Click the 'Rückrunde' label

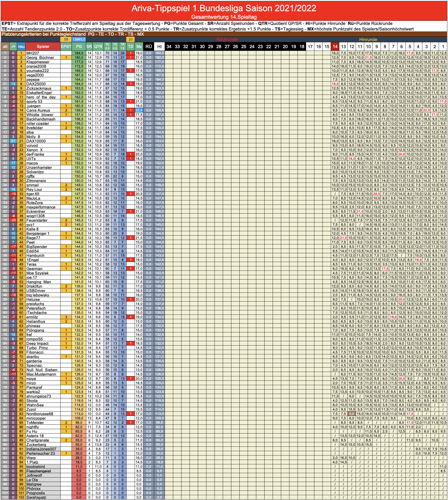coord(227,39)
